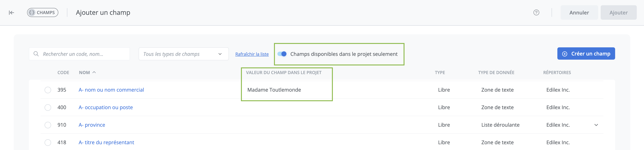Click the CHAMPS braces badge
This screenshot has height=150, width=644.
42,12
